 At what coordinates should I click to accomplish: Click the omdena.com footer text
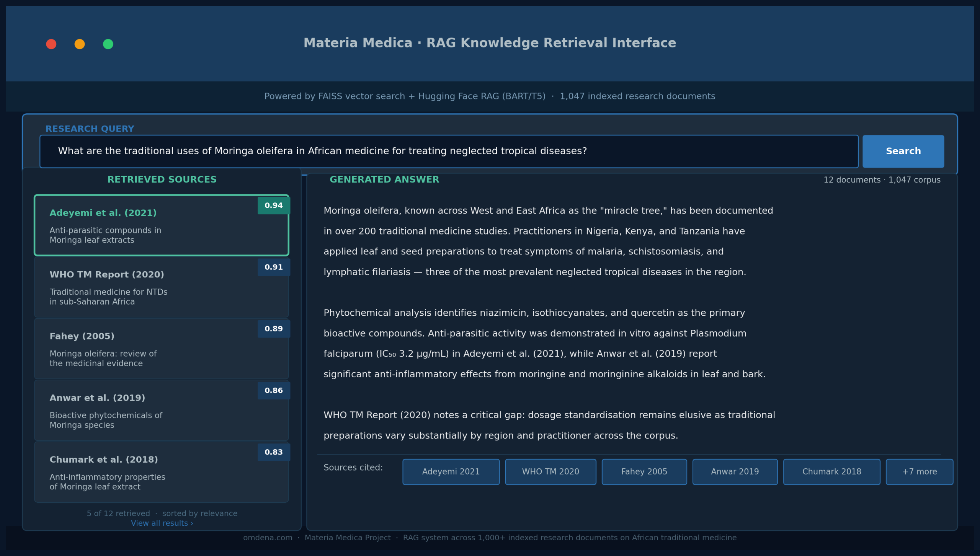point(490,538)
